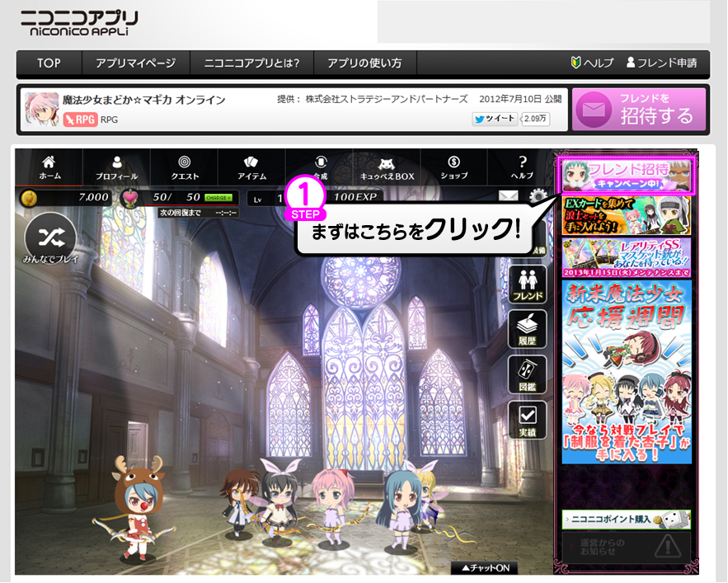Open the フレンド招待 campaign banner
The height and width of the screenshot is (583, 728).
627,175
